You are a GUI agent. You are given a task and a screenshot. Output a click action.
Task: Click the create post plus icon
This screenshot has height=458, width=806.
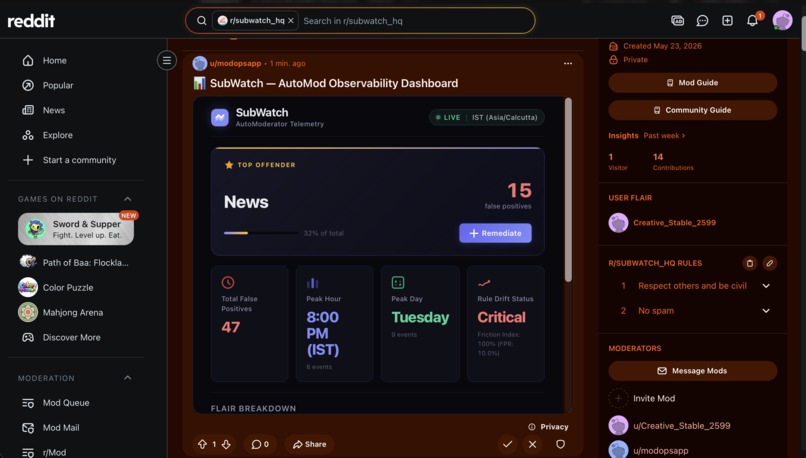[727, 21]
